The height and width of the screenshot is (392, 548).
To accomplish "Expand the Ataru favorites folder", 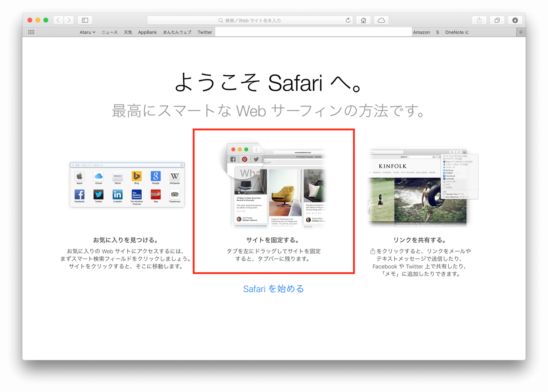I will coord(87,32).
